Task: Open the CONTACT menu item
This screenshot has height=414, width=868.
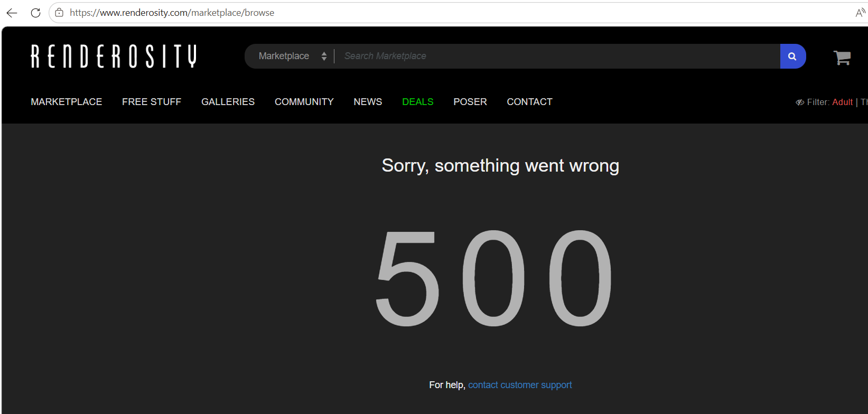Action: click(529, 102)
